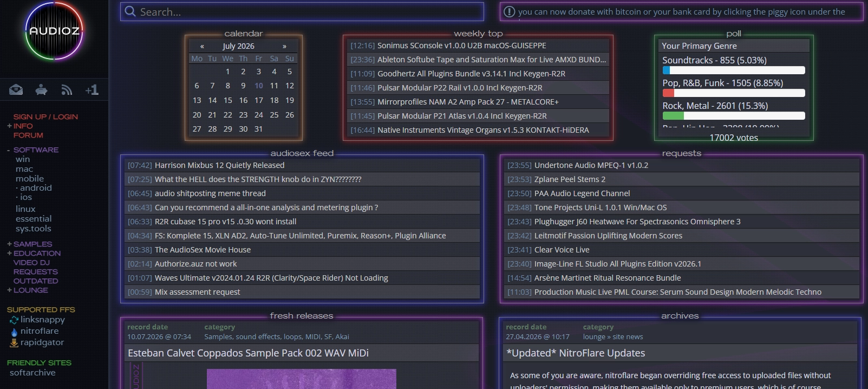Click the sample pack cover thumbnail
Image resolution: width=868 pixels, height=389 pixels.
pyautogui.click(x=302, y=379)
